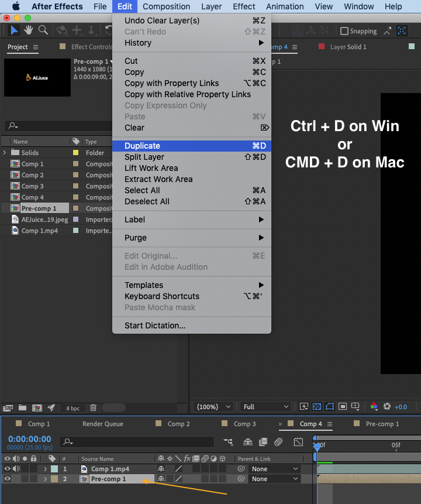421x504 pixels.
Task: Open grid and guide options in viewer
Action: pyautogui.click(x=356, y=407)
